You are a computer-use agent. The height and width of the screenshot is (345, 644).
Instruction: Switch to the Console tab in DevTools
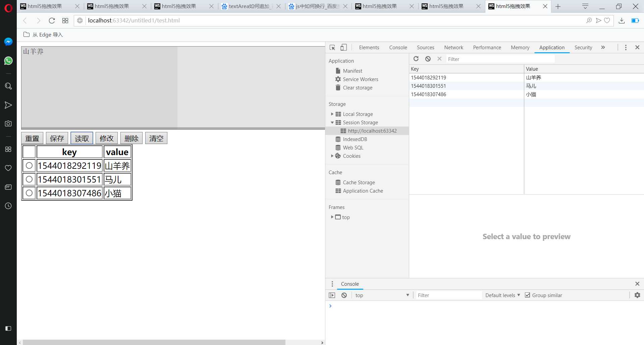tap(398, 48)
